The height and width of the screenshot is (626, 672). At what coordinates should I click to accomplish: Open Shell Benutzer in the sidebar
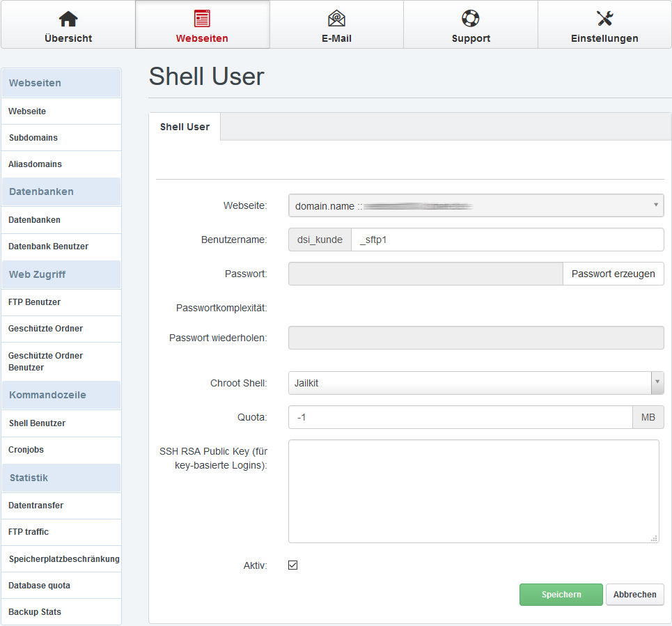tap(37, 423)
